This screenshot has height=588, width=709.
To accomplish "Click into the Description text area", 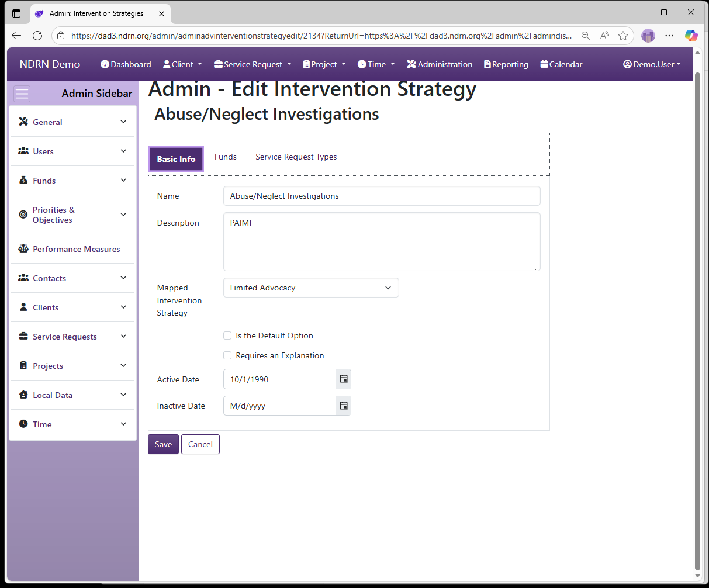I will pos(382,241).
